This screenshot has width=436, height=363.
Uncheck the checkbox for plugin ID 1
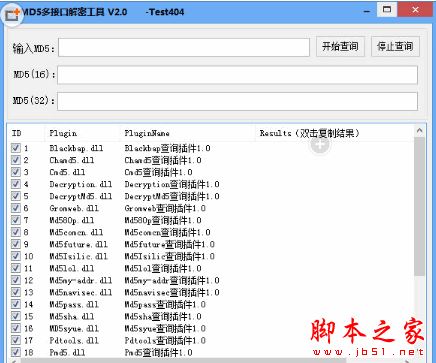point(16,148)
